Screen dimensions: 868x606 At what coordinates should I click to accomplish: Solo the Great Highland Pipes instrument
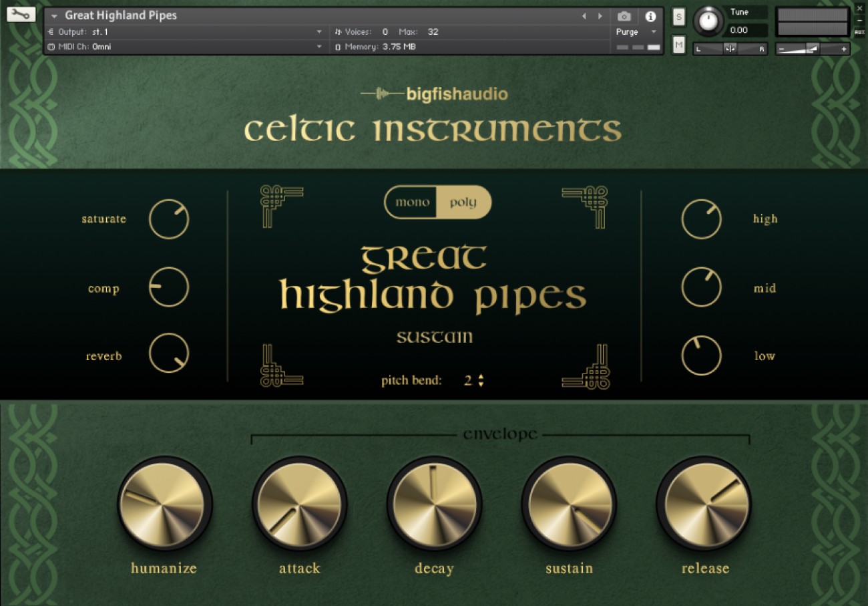pos(678,17)
